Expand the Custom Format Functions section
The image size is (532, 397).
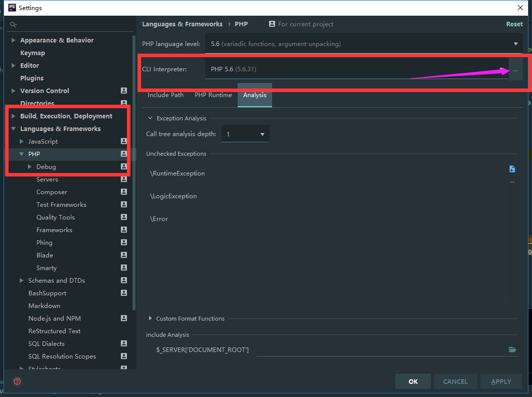point(150,318)
